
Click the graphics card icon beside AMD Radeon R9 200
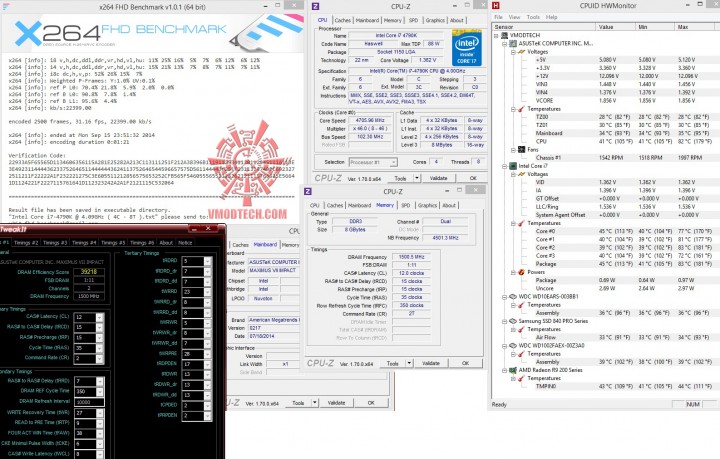(x=513, y=370)
